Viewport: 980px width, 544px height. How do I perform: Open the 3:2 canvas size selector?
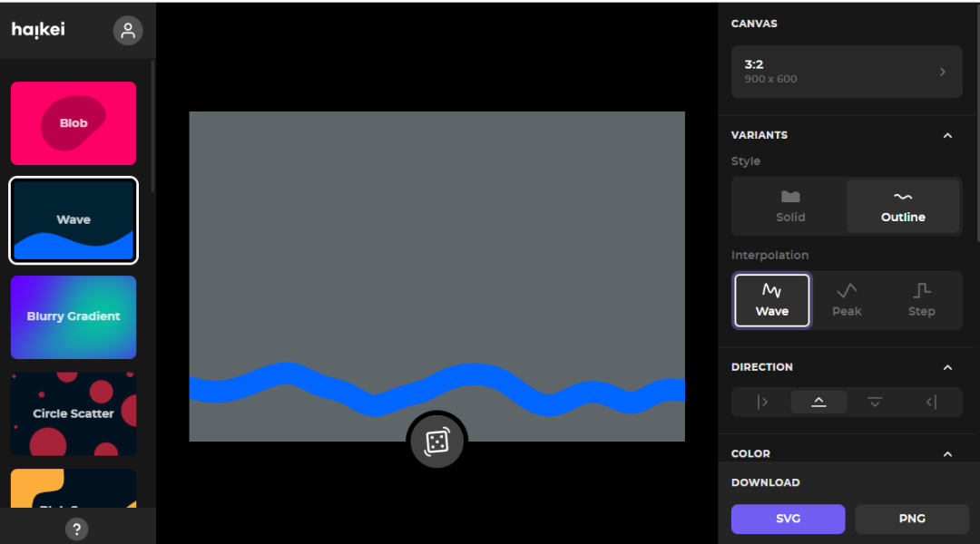(847, 72)
